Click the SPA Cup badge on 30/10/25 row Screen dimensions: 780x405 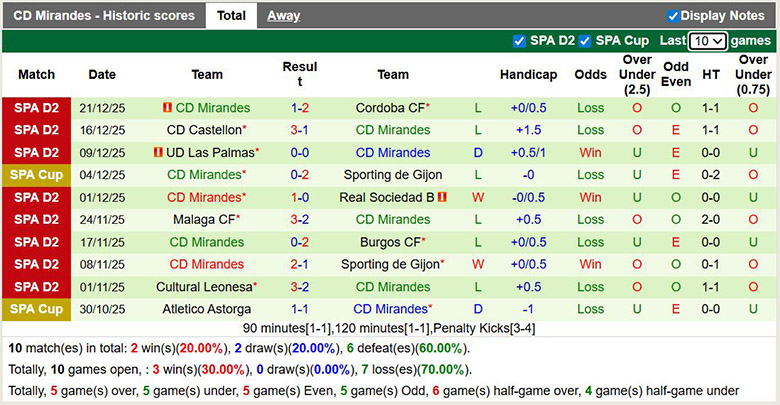pos(36,309)
